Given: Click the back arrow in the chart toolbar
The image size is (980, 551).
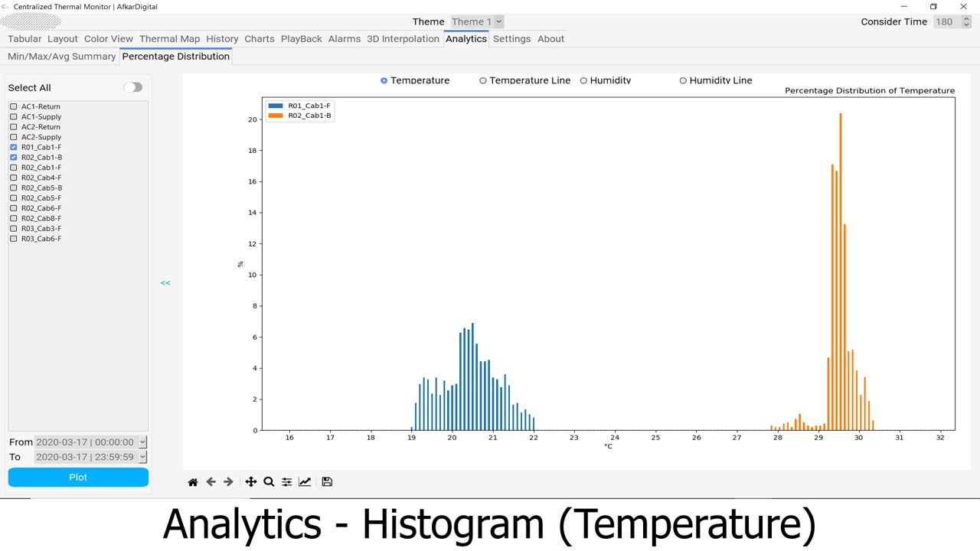Looking at the screenshot, I should click(211, 482).
